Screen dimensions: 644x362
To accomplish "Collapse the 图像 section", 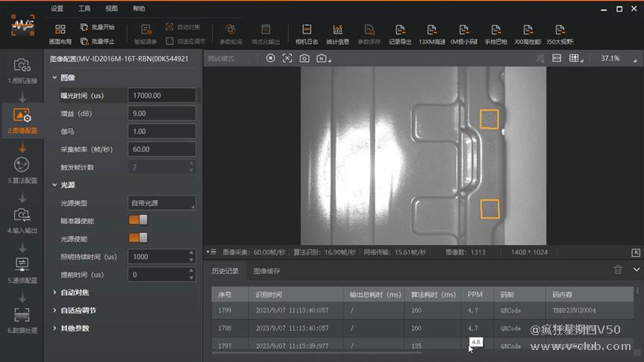I will click(x=54, y=77).
